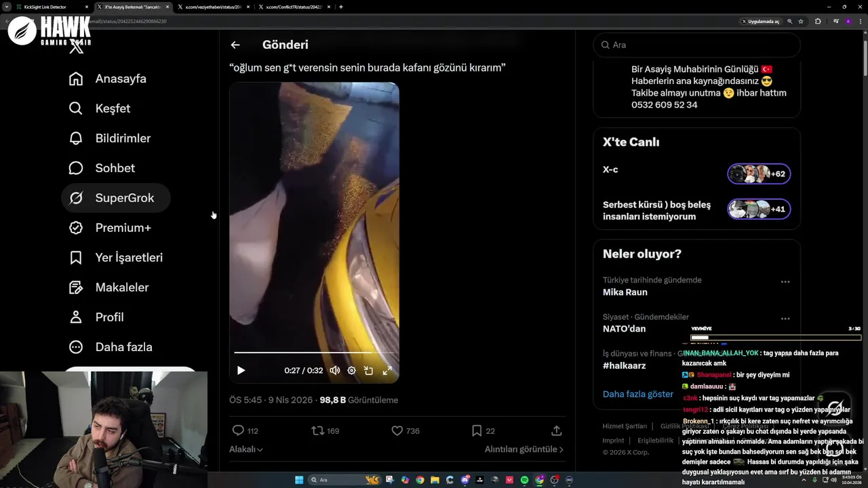Open the Windows Start menu
This screenshot has width=868, height=488.
click(299, 480)
